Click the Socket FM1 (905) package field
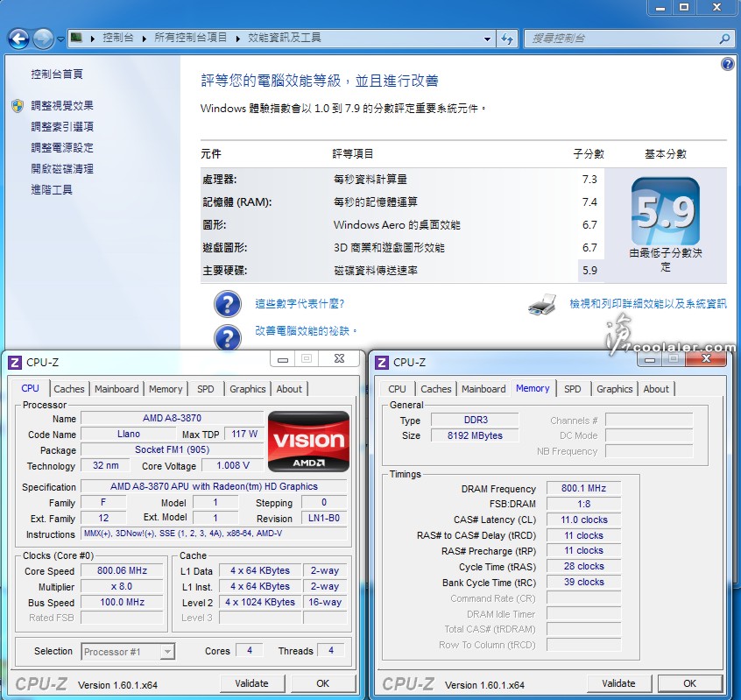Viewport: 741px width, 700px height. 172,449
